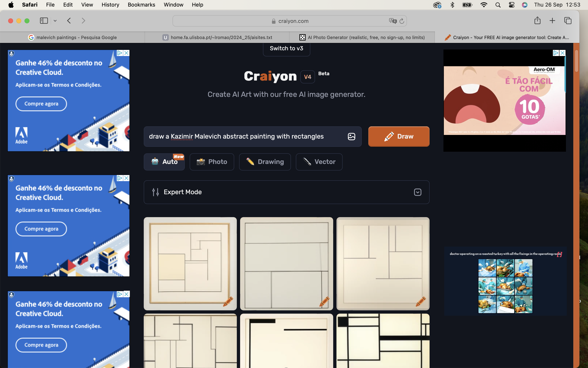
Task: Toggle Safari sidebar panel
Action: tap(44, 21)
